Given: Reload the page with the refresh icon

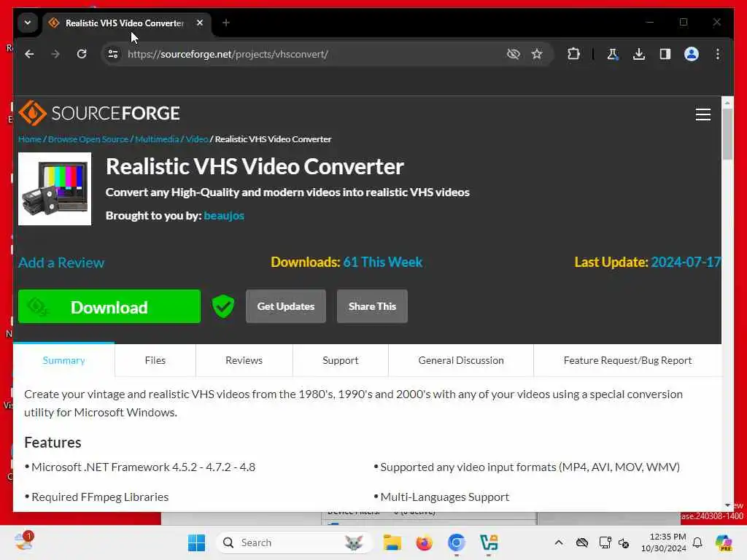Looking at the screenshot, I should coord(82,54).
